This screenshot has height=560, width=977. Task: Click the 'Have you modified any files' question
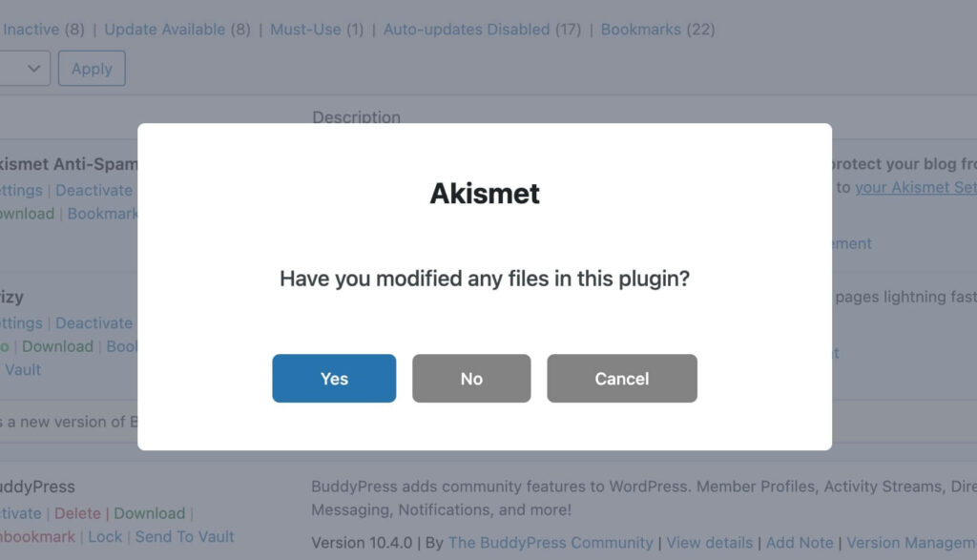[x=485, y=279]
